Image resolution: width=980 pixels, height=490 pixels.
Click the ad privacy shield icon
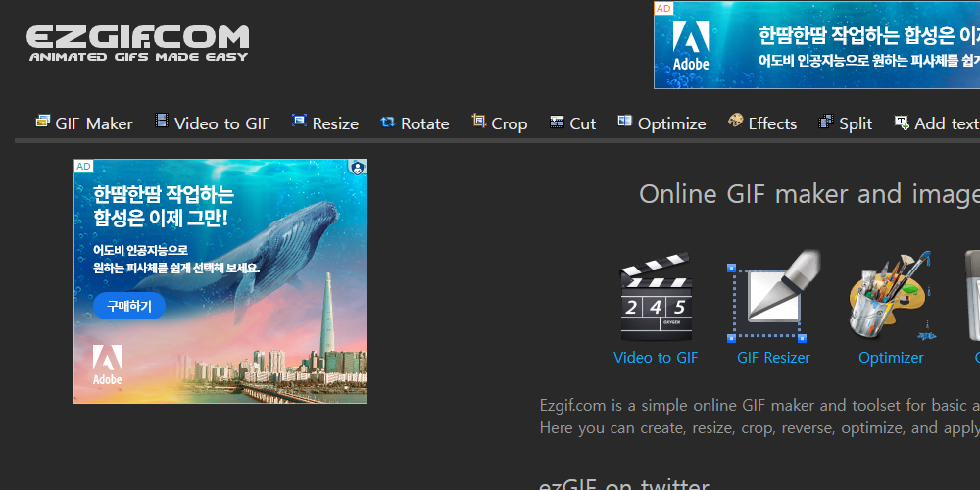click(357, 168)
